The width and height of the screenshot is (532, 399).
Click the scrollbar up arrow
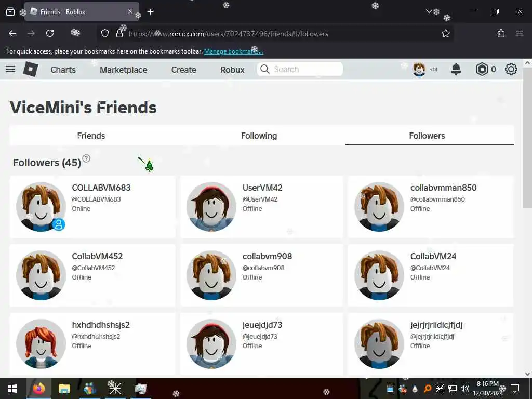tap(527, 63)
